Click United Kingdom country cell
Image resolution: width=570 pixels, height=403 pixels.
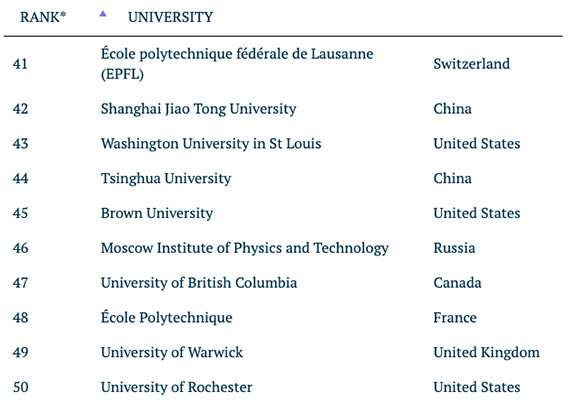tap(486, 352)
